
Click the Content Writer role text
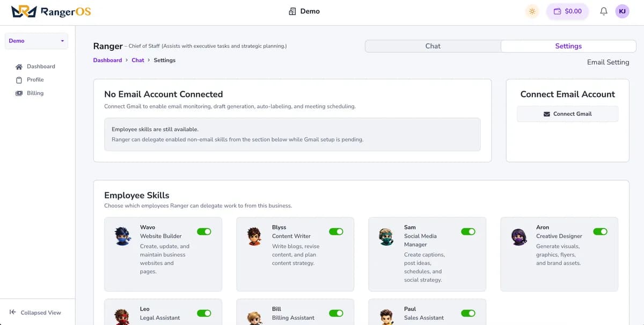coord(291,236)
